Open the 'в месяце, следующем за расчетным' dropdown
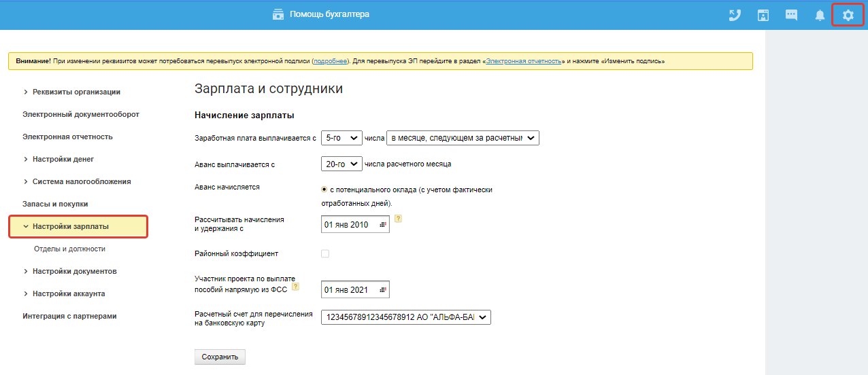868x375 pixels. [x=463, y=138]
